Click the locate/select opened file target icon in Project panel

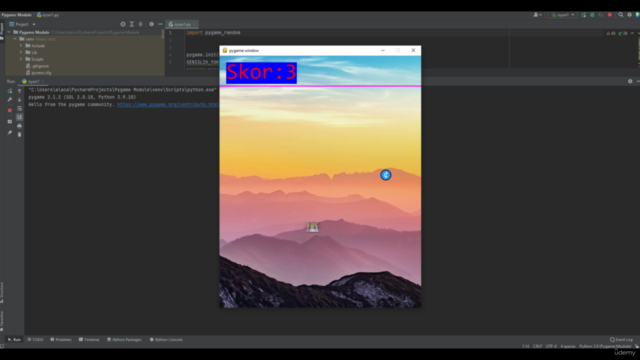coord(123,24)
